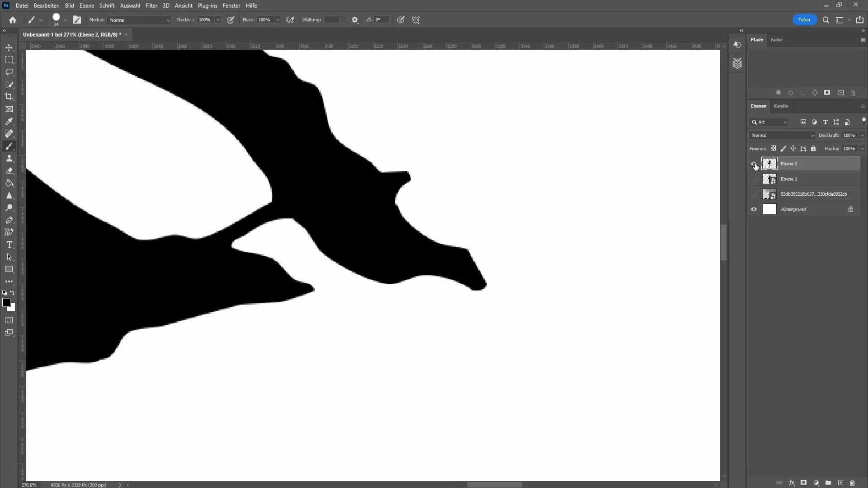The image size is (868, 488).
Task: Click the foreground color swatch
Action: point(6,302)
